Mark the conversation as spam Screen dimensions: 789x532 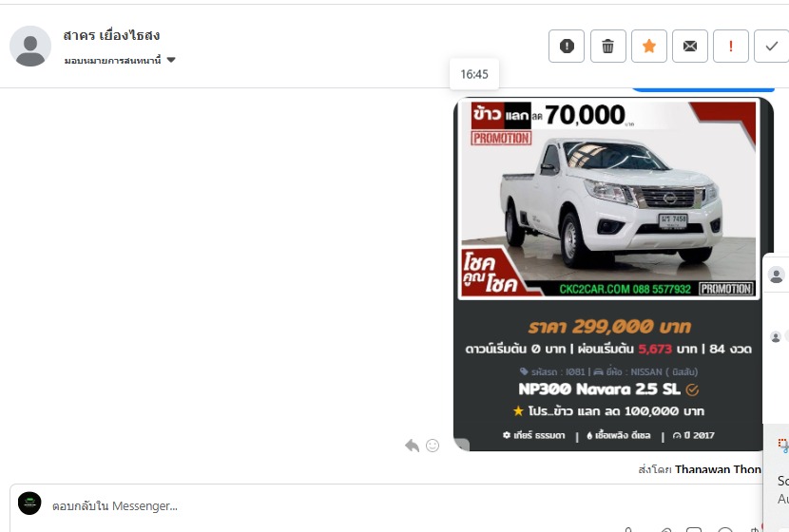[x=567, y=47]
